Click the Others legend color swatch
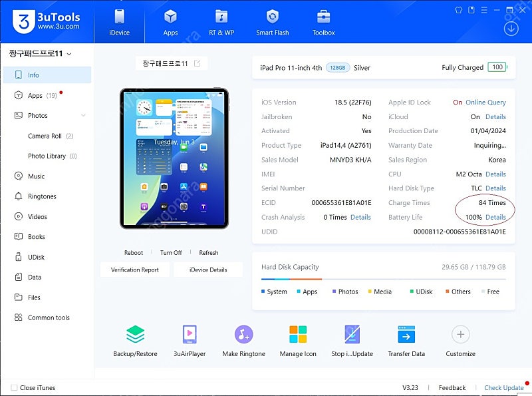 click(448, 292)
